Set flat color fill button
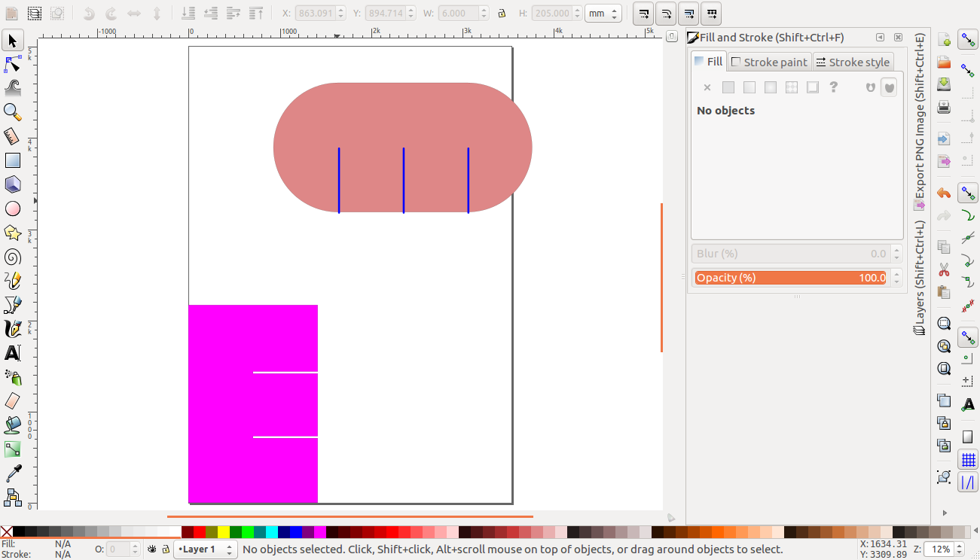This screenshot has height=560, width=980. 728,87
